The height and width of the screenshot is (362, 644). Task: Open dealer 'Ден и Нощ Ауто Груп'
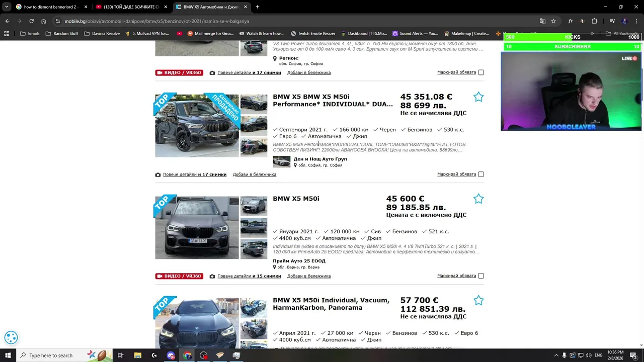click(x=320, y=159)
